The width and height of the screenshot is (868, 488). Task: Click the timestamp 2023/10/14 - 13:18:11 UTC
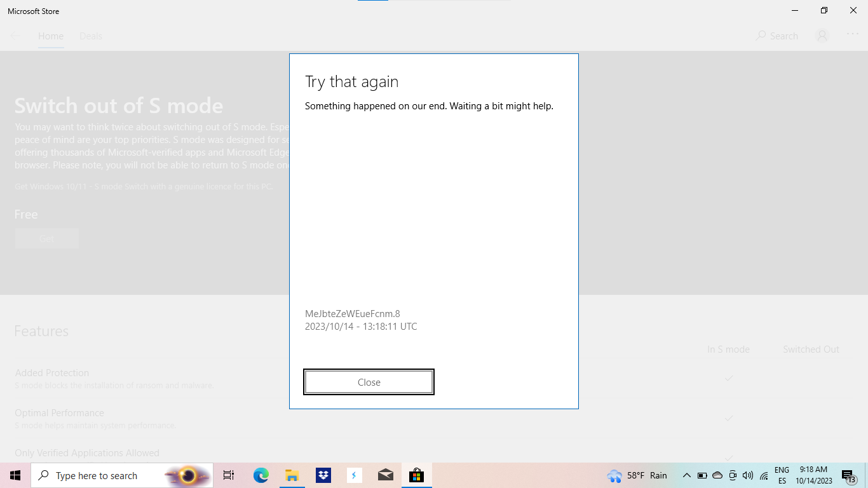click(x=361, y=327)
